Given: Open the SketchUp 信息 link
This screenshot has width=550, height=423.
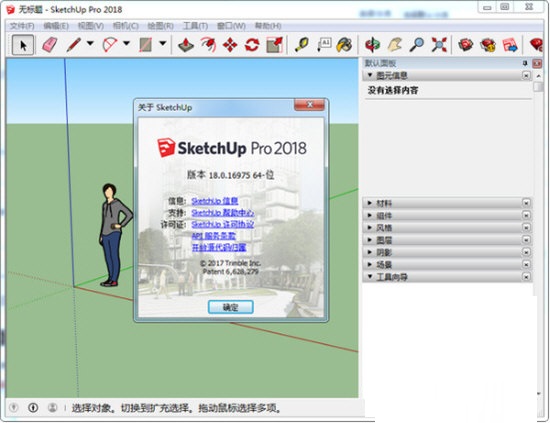Looking at the screenshot, I should pos(215,201).
